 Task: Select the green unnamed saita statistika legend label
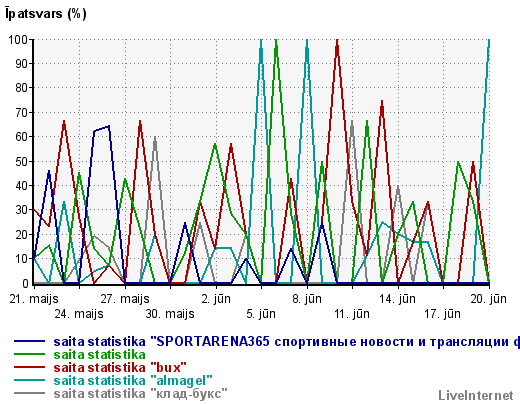[x=99, y=354]
